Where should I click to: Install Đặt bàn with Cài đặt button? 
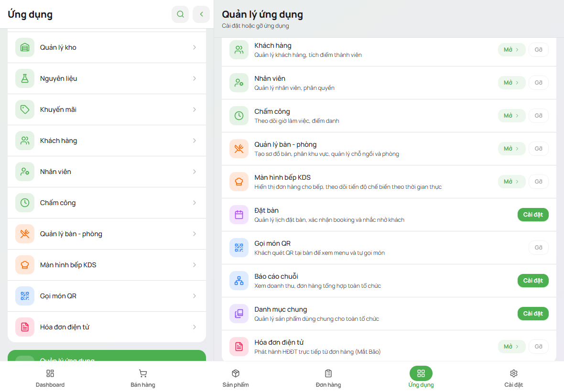pyautogui.click(x=533, y=215)
